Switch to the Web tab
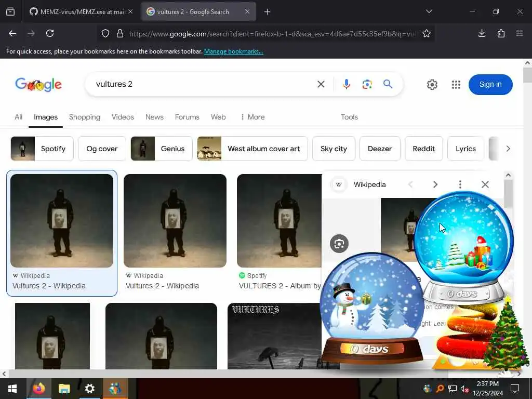Screen dimensions: 532x399 tap(218, 117)
